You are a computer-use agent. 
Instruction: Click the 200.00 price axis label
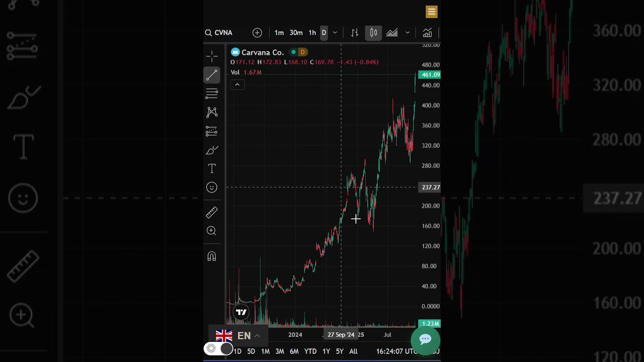point(431,206)
